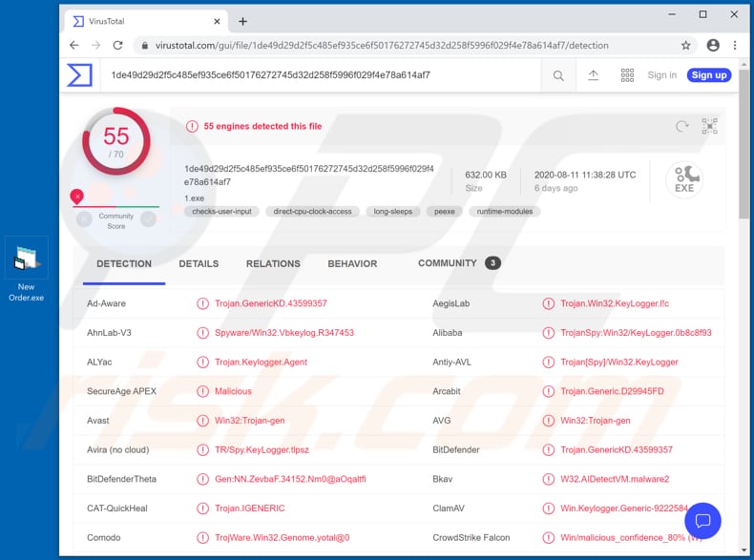754x560 pixels.
Task: Click the 632.00 KB file size value
Action: click(486, 175)
